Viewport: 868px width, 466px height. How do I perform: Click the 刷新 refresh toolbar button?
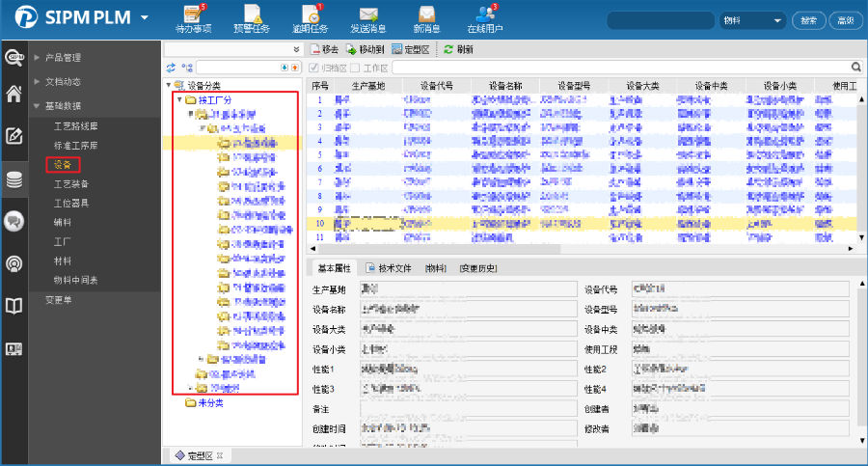tap(459, 48)
